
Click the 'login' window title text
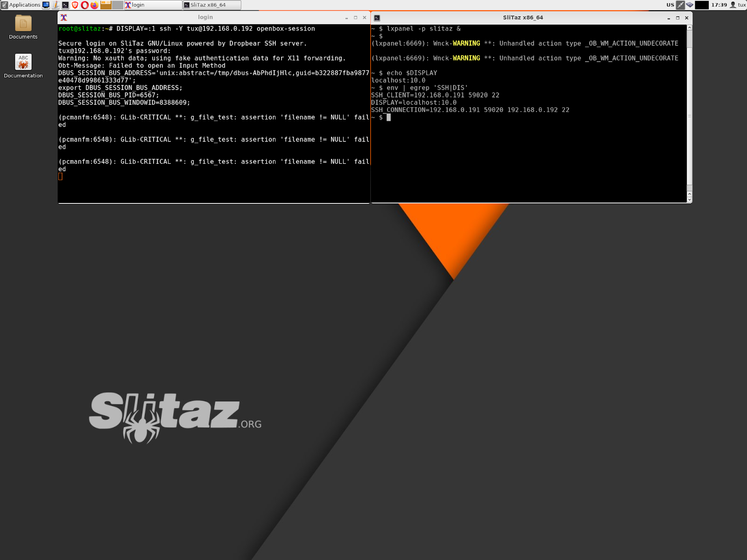click(205, 17)
